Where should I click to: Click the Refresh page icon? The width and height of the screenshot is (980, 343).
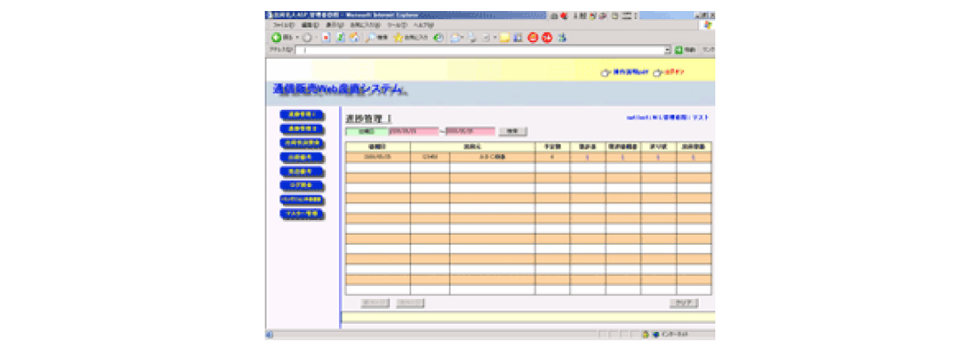point(341,38)
